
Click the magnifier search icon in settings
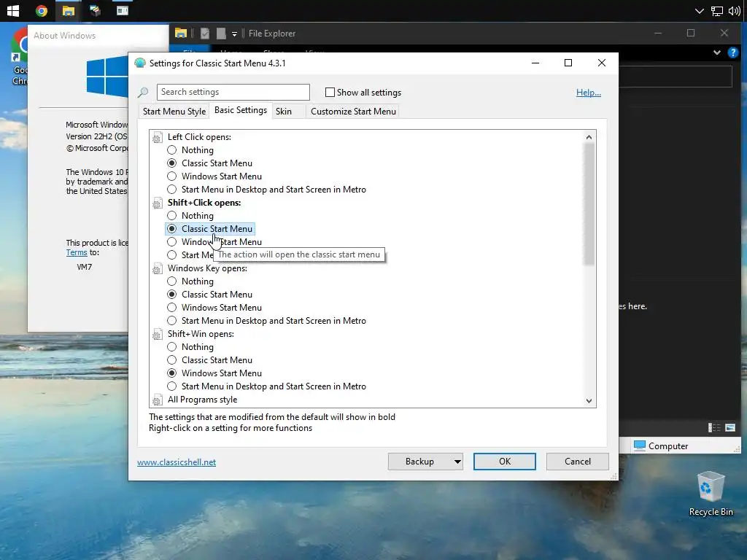[143, 92]
